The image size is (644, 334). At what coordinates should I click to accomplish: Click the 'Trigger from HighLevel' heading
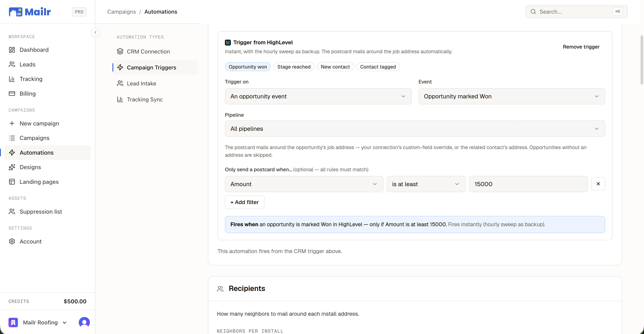coord(263,43)
